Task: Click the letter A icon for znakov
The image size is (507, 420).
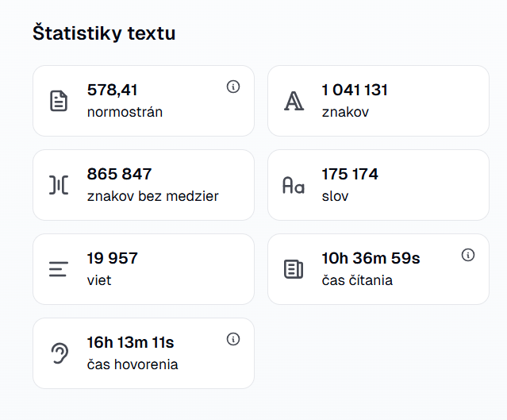Action: coord(294,101)
